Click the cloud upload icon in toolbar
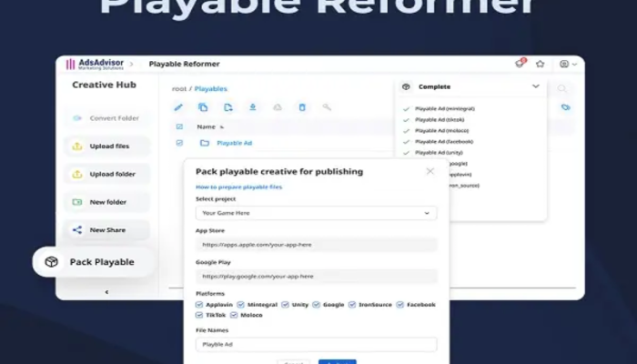Screen dimensions: 637x364 pyautogui.click(x=278, y=107)
